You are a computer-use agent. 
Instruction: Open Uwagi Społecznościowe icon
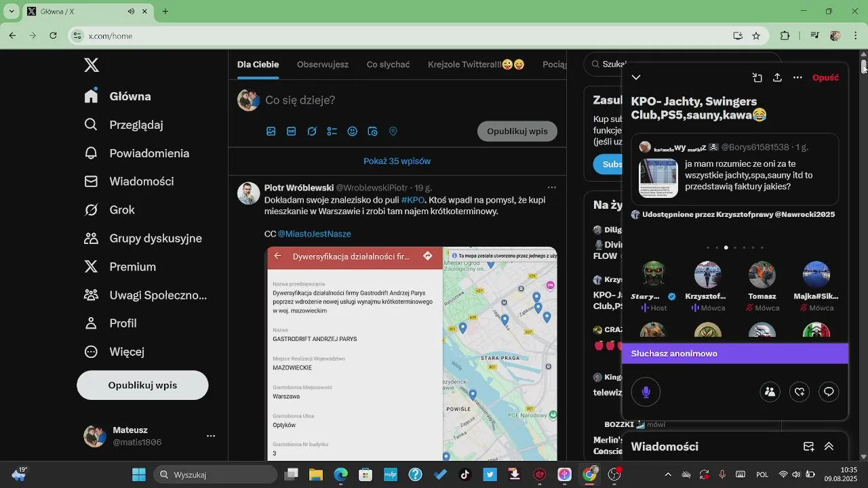[x=92, y=296]
